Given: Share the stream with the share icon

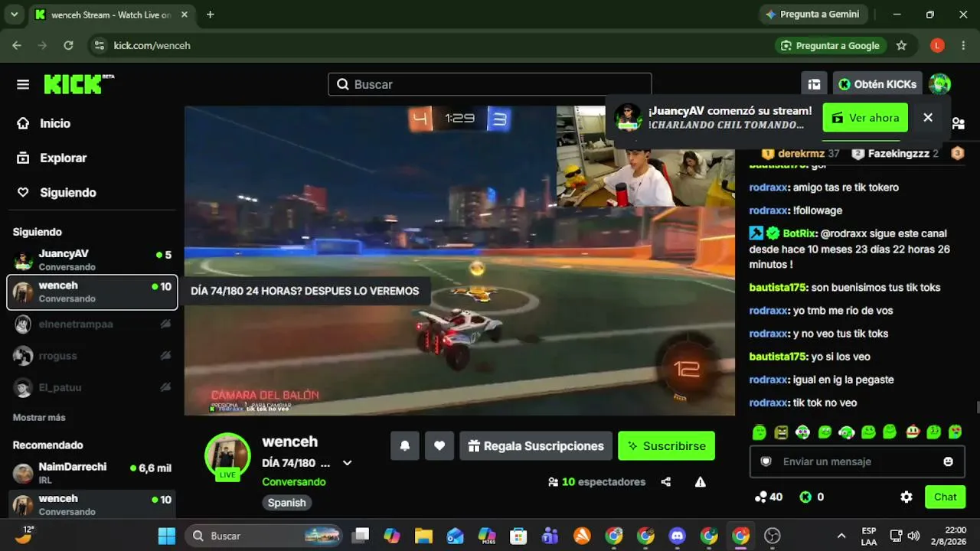Looking at the screenshot, I should pyautogui.click(x=666, y=482).
